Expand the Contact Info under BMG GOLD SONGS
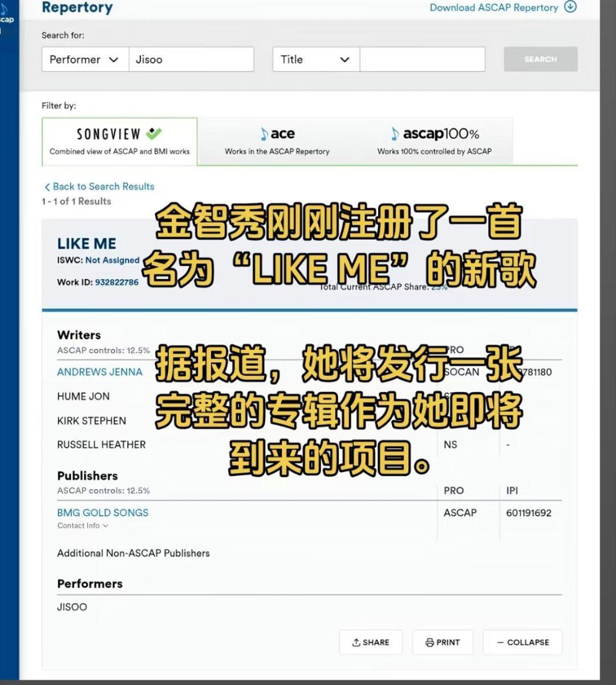This screenshot has height=685, width=616. [82, 525]
